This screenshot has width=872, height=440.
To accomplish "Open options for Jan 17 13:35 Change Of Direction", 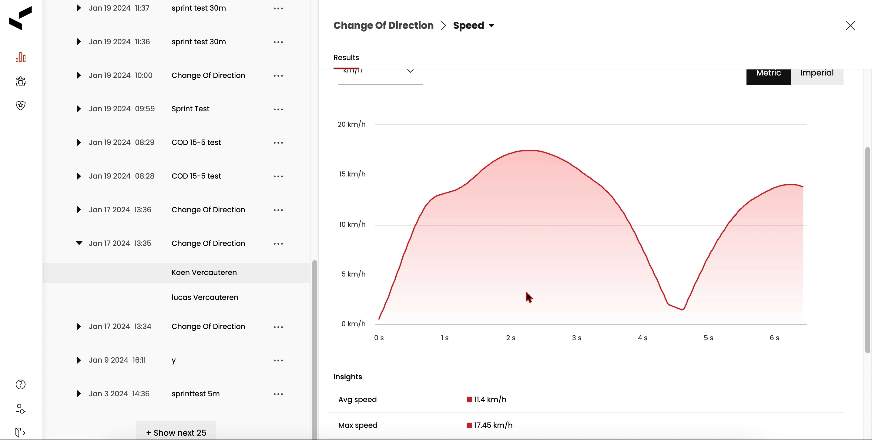I will [x=278, y=244].
